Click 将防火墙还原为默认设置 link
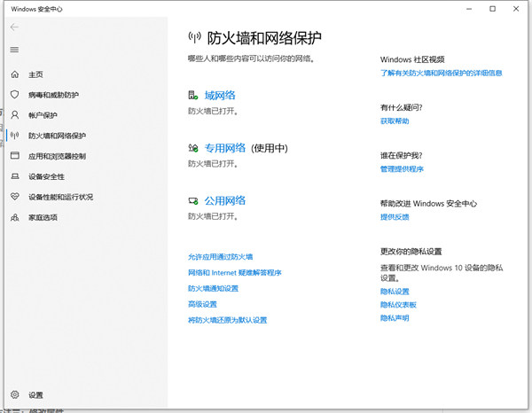532x413 pixels. [228, 320]
